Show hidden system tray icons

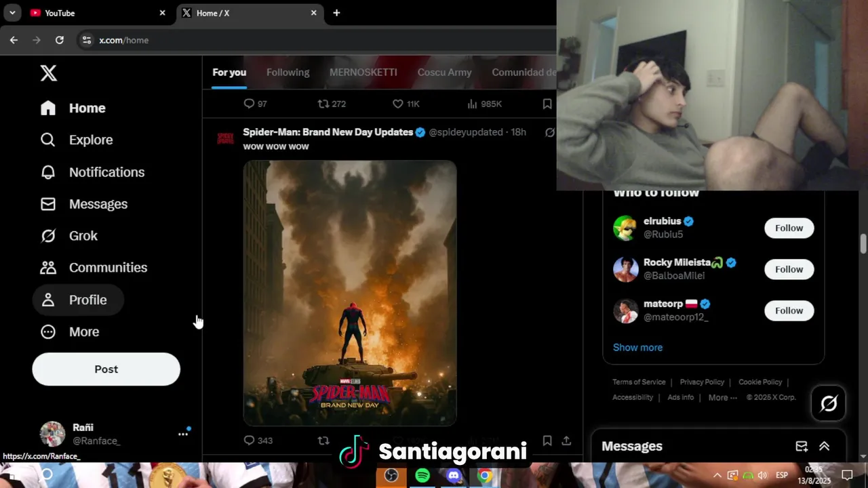(x=717, y=475)
